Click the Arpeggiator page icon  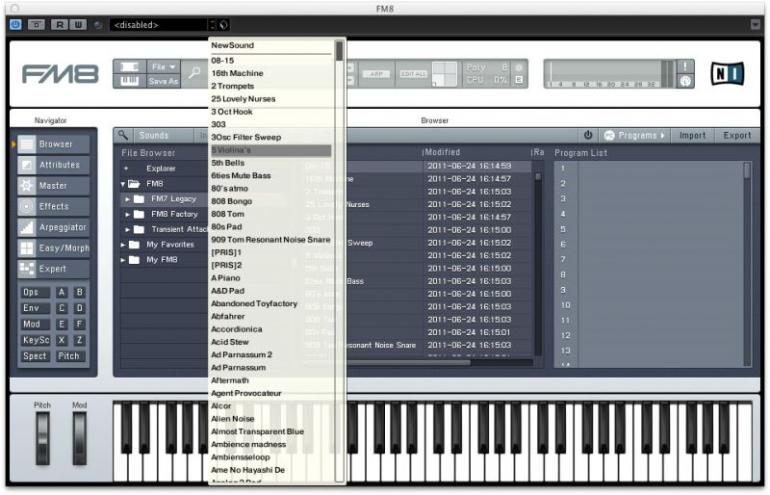[x=27, y=227]
